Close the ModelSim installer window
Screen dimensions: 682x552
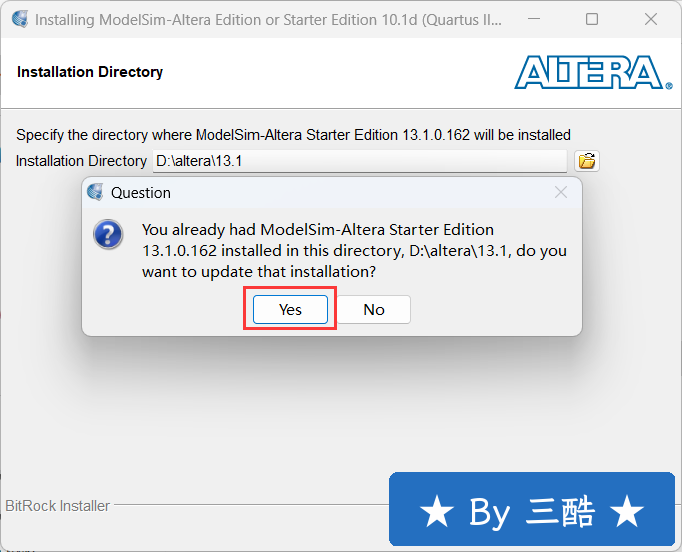point(651,19)
